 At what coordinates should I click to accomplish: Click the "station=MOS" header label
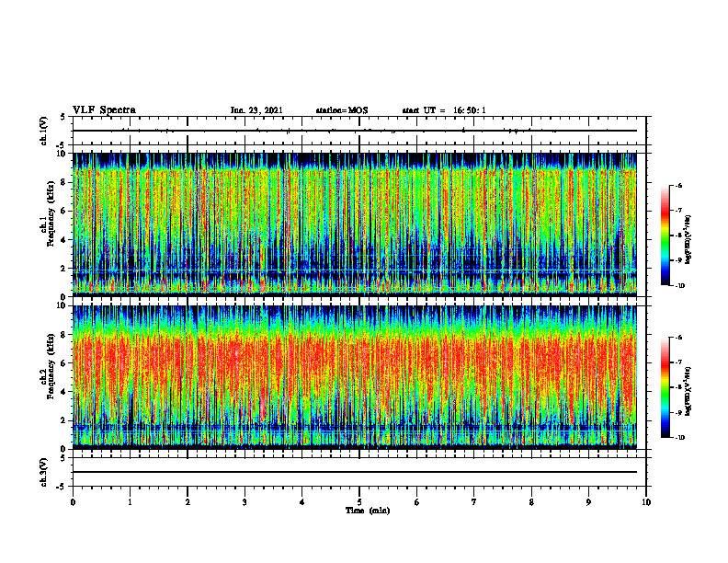pos(342,110)
